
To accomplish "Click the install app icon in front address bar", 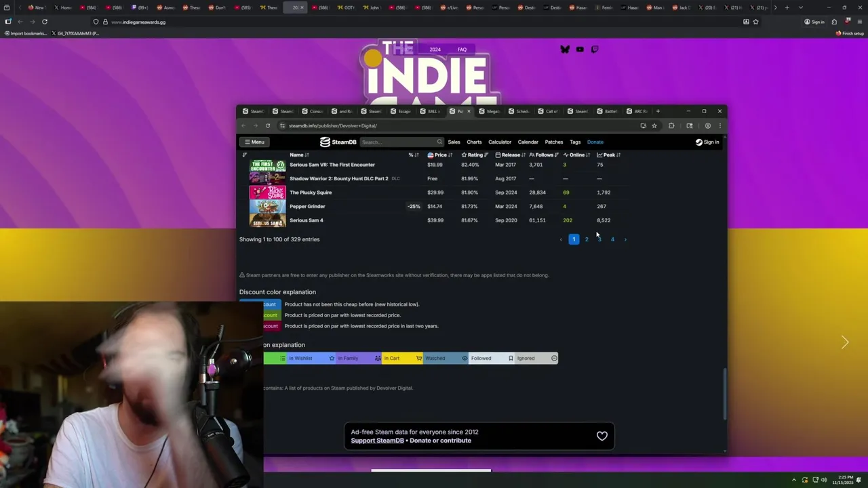I will coord(643,125).
